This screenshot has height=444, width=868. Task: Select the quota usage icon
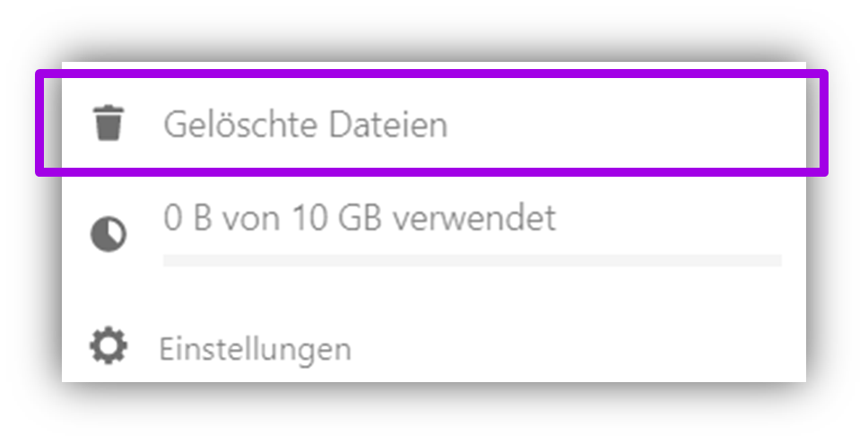click(108, 235)
